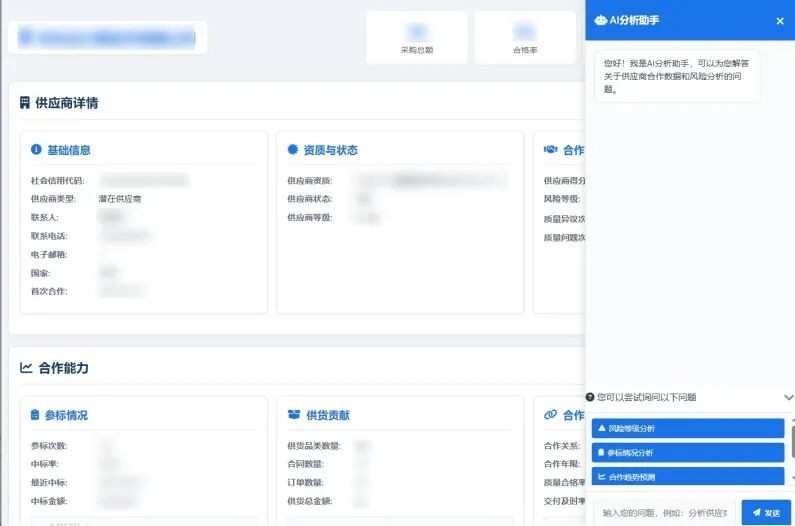
Task: Click the 发送 send button
Action: (766, 512)
